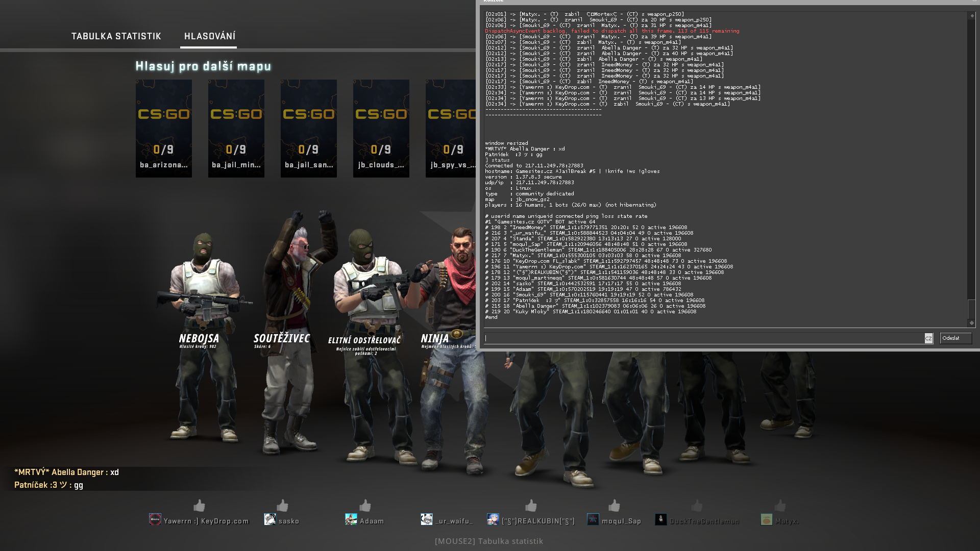Screen dimensions: 980x551
Task: Click CZ language indicator in console
Action: pyautogui.click(x=928, y=338)
